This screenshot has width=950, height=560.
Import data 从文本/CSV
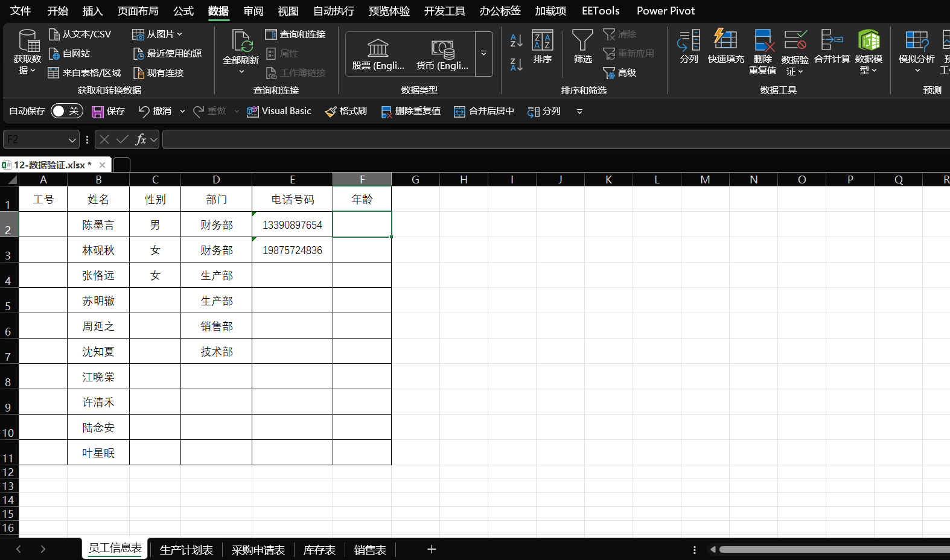[x=80, y=34]
